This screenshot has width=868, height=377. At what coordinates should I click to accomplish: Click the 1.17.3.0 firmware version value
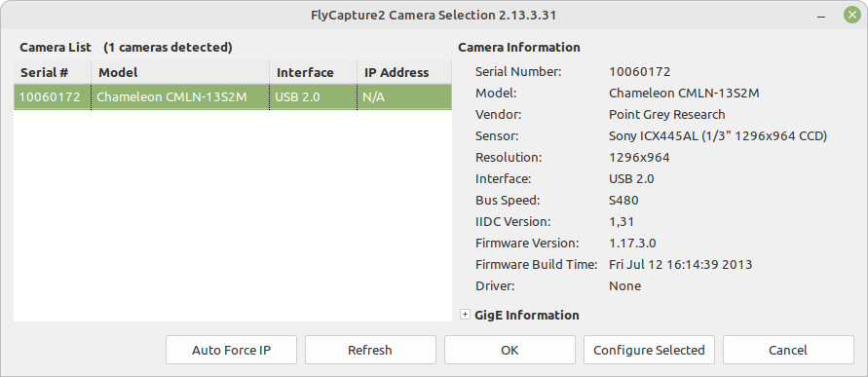point(632,243)
